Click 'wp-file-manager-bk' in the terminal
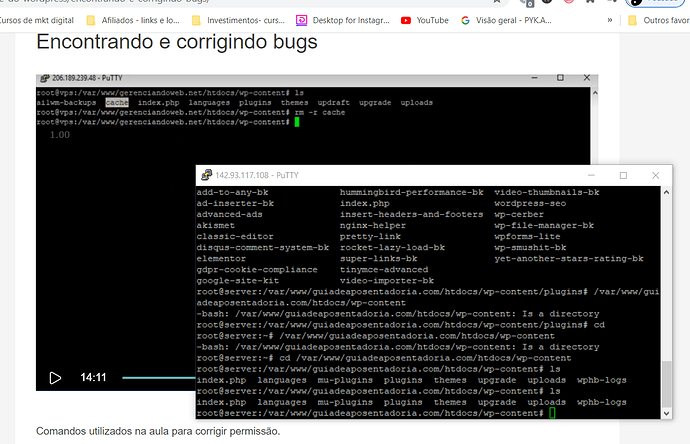The width and height of the screenshot is (690, 444). (x=544, y=225)
